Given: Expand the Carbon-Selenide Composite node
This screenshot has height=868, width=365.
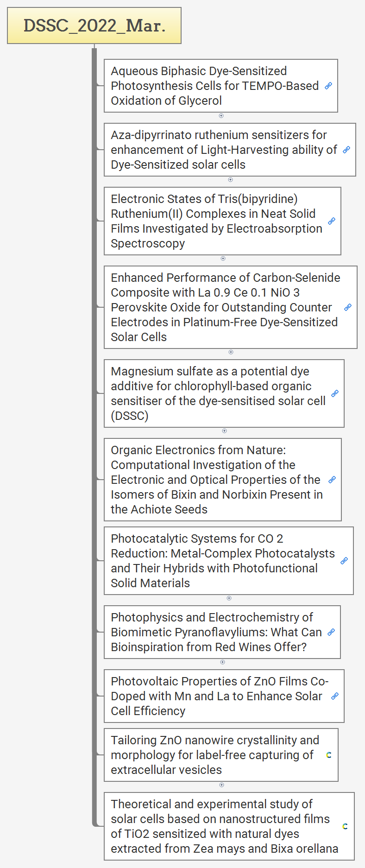Looking at the screenshot, I should (231, 352).
